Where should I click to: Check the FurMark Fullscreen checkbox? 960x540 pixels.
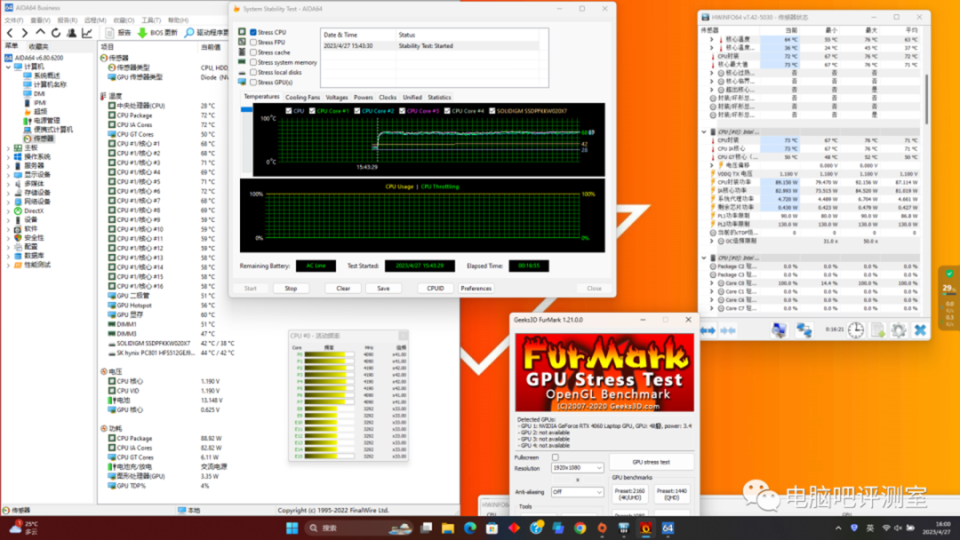pos(555,457)
